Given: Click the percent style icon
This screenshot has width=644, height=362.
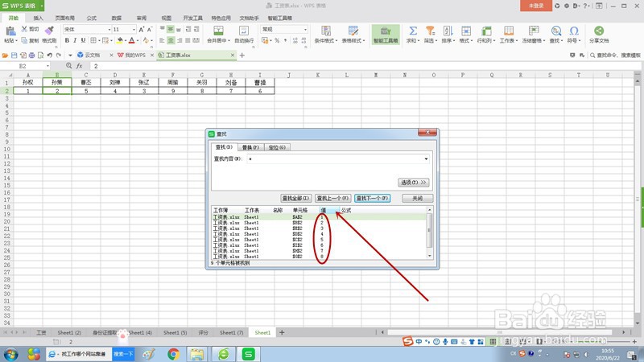Looking at the screenshot, I should point(277,40).
